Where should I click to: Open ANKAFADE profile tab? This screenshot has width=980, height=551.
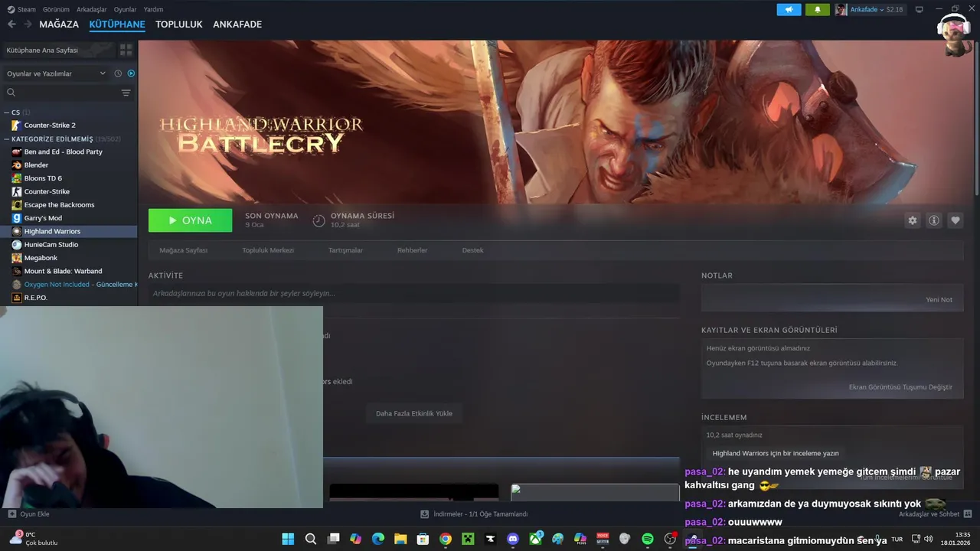point(237,24)
